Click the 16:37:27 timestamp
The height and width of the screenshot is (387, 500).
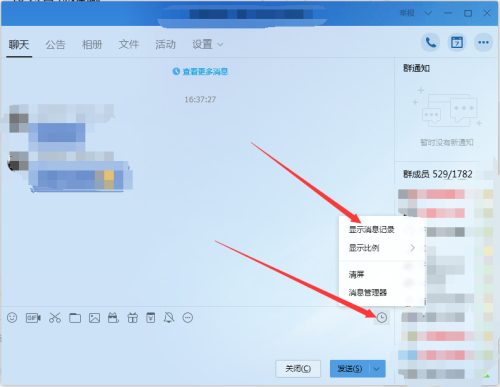pos(200,99)
